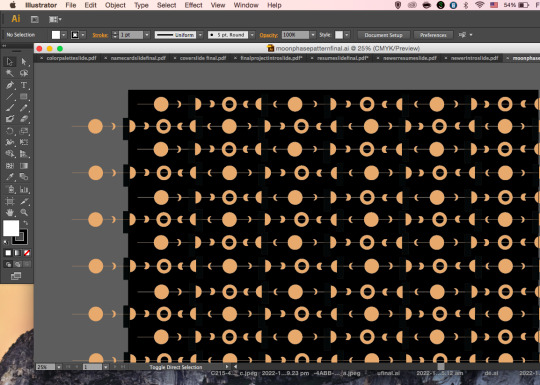Select the Pen tool
Viewport: 540px width, 385px height.
tap(10, 85)
